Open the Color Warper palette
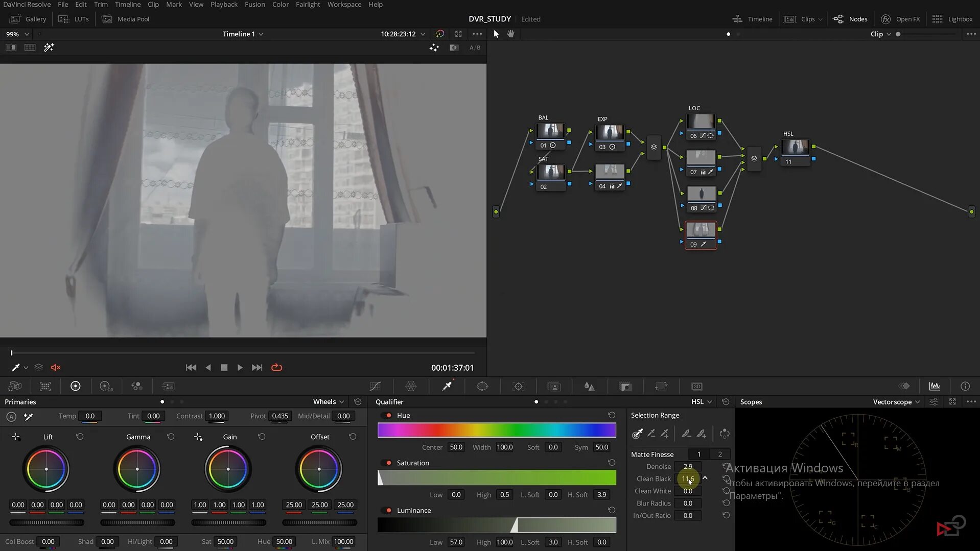This screenshot has width=980, height=551. (x=411, y=387)
